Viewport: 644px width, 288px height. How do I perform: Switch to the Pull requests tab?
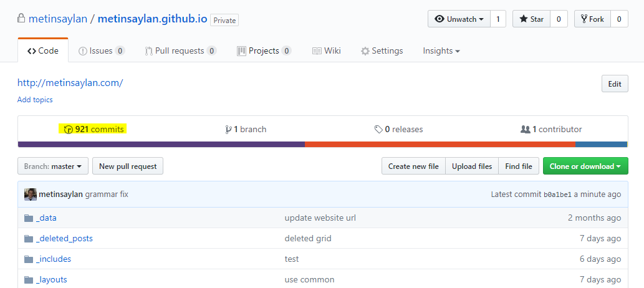pos(180,51)
